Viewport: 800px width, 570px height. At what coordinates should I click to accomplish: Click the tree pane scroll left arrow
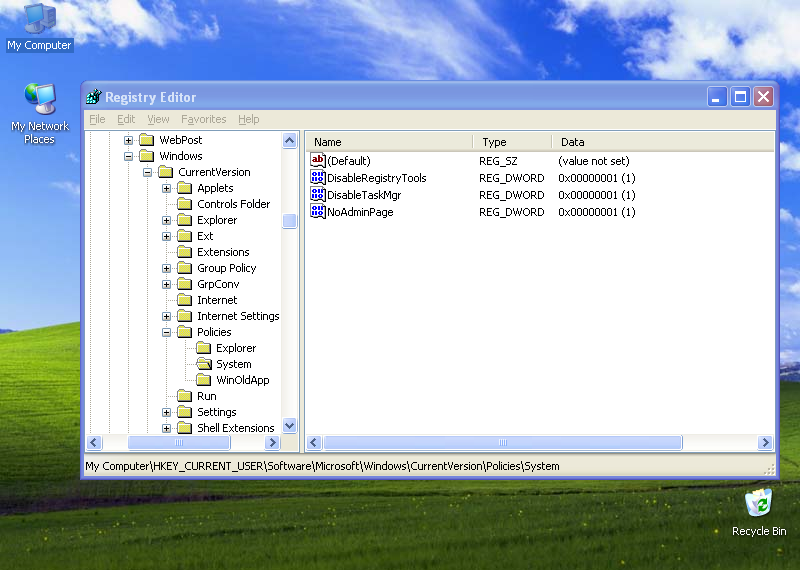(94, 442)
